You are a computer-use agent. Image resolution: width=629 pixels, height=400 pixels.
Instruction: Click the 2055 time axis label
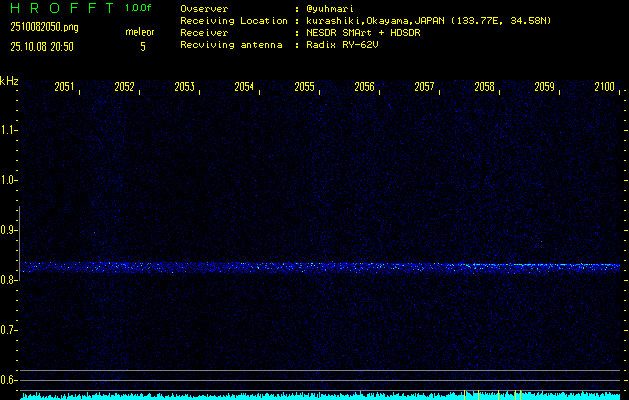point(304,87)
